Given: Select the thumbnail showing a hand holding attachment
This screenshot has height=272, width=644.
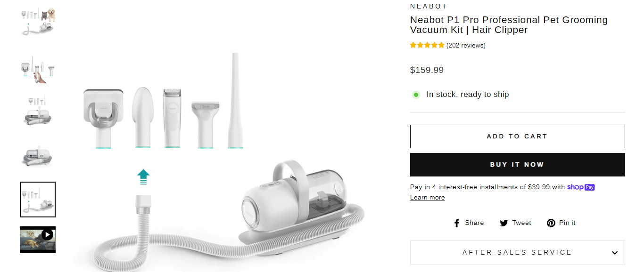Looking at the screenshot, I should 38,69.
